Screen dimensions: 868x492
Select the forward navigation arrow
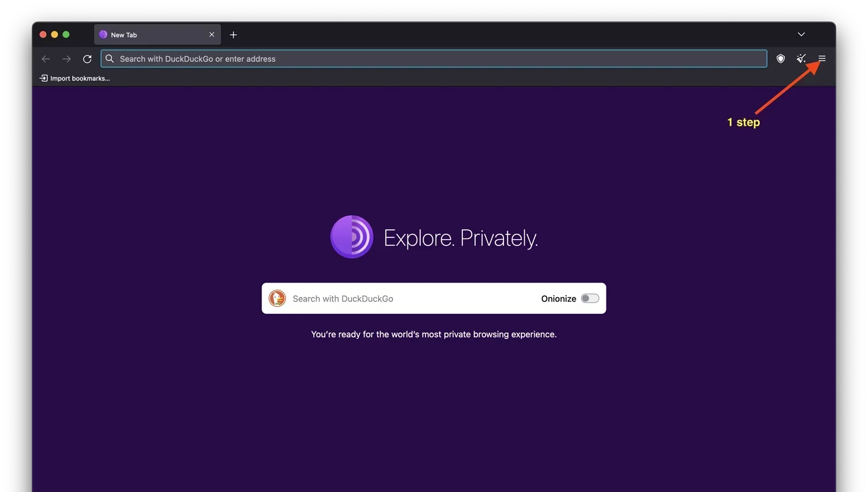point(67,58)
